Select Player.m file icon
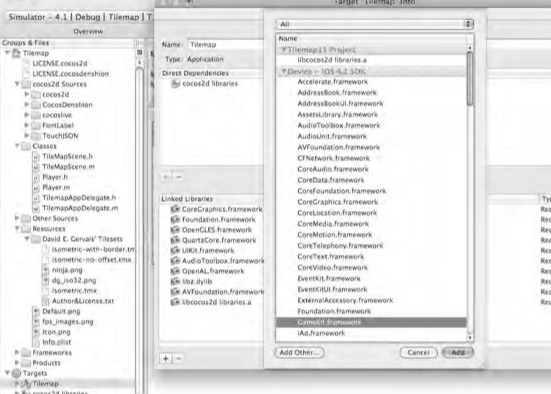 (36, 188)
